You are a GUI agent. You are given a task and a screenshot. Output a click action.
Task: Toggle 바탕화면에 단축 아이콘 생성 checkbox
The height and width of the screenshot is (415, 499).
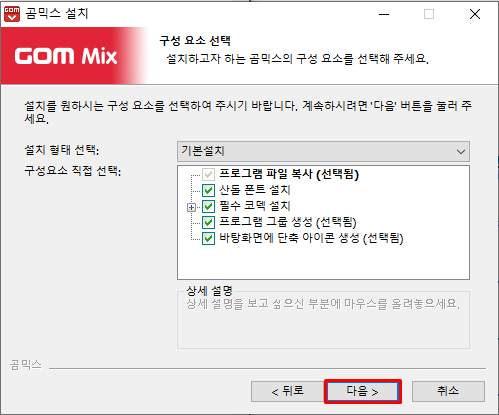208,238
